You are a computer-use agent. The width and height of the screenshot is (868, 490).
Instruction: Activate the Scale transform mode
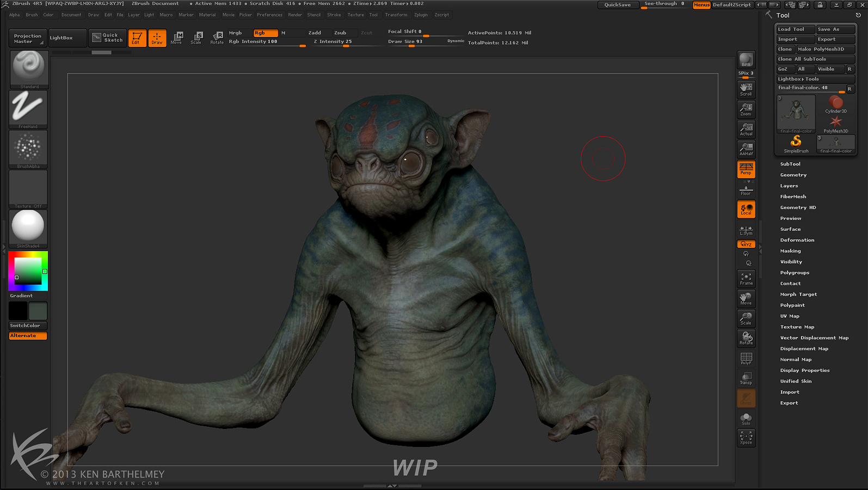pyautogui.click(x=196, y=38)
